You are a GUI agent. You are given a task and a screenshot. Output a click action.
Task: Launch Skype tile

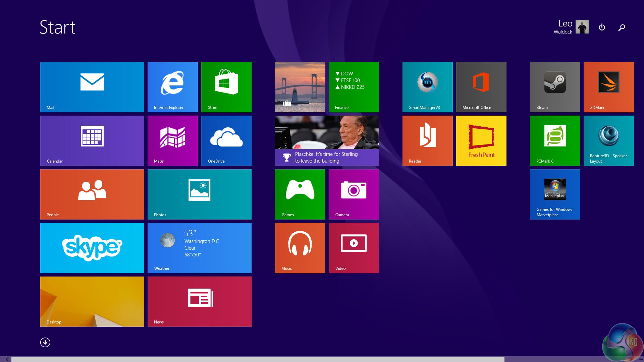click(92, 248)
